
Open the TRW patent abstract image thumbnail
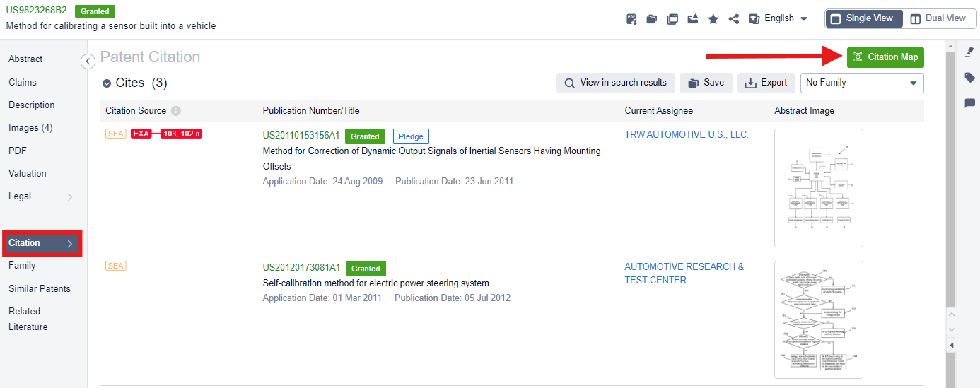click(819, 188)
